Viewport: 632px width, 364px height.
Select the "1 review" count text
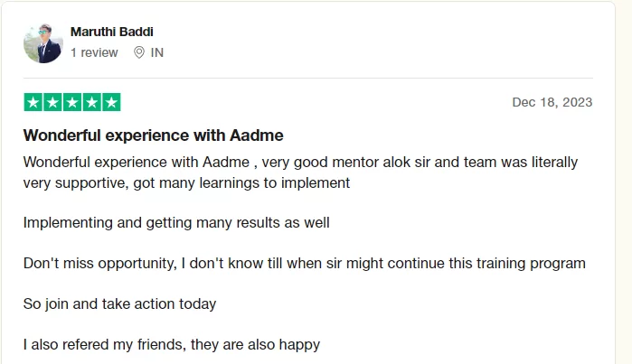(x=94, y=52)
